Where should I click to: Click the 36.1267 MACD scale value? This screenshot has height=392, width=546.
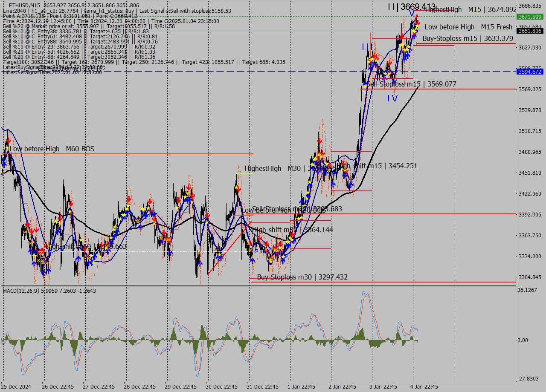(527, 290)
